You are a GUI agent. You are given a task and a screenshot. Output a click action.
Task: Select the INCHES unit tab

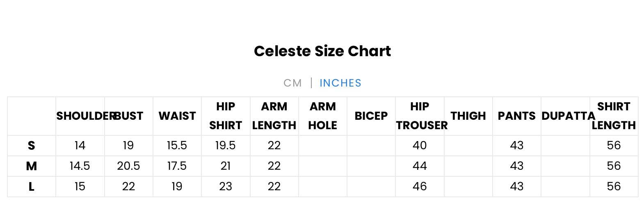click(340, 83)
